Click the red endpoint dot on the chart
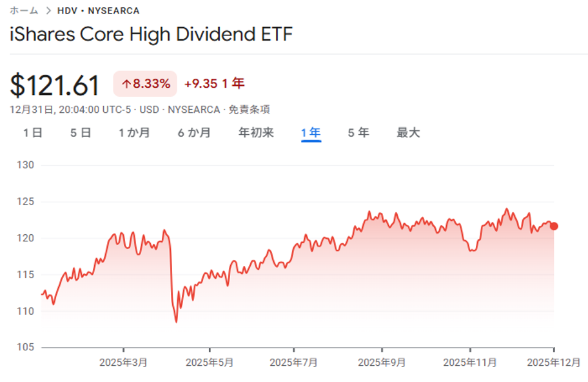Viewport: 588px width, 382px height. pyautogui.click(x=554, y=226)
